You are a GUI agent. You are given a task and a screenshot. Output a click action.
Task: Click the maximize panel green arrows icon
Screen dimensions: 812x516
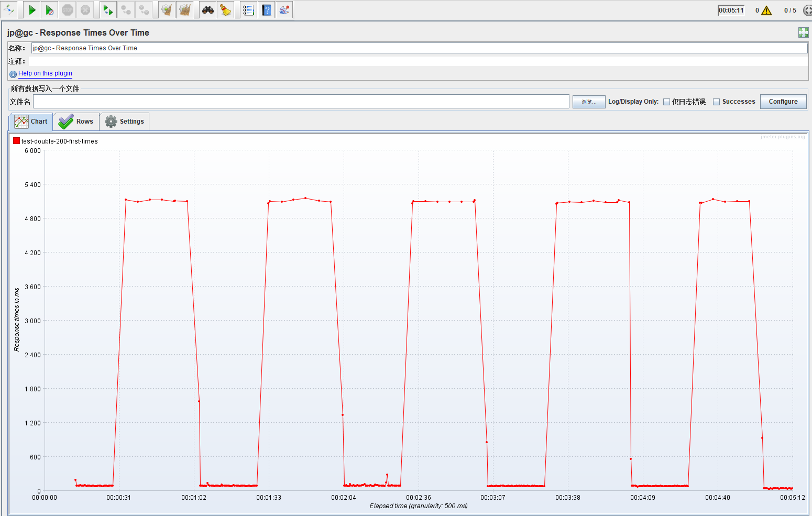tap(803, 32)
